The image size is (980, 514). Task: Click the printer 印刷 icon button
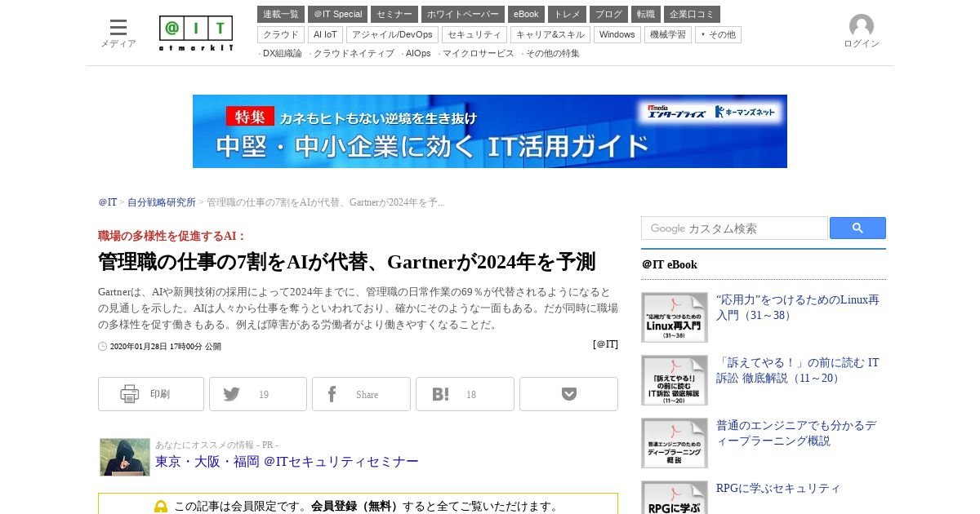tap(151, 394)
